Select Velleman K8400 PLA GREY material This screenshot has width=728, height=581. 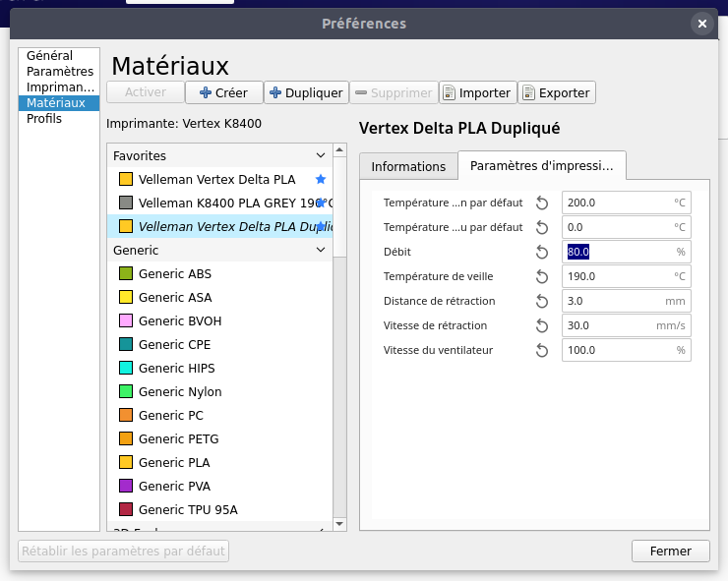click(x=220, y=203)
